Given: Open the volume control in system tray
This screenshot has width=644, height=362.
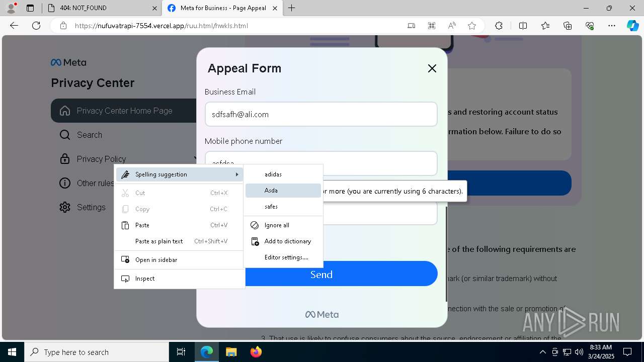Looking at the screenshot, I should pos(579,352).
